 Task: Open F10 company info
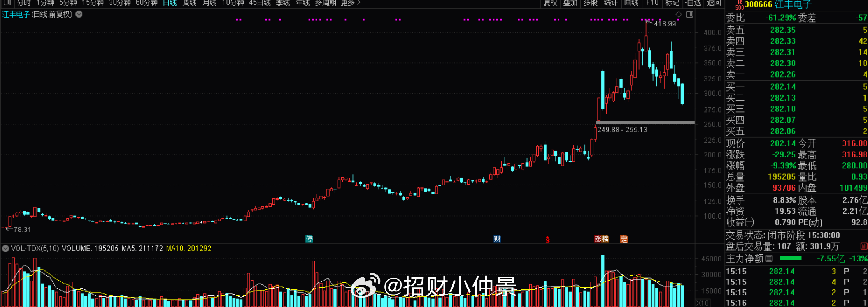point(652,3)
